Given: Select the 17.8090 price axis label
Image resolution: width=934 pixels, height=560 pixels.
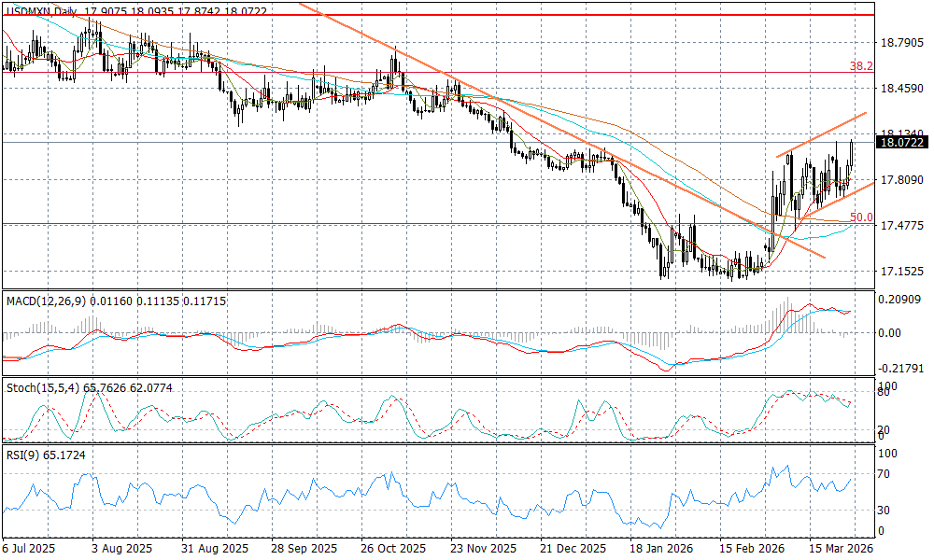Looking at the screenshot, I should [x=901, y=180].
